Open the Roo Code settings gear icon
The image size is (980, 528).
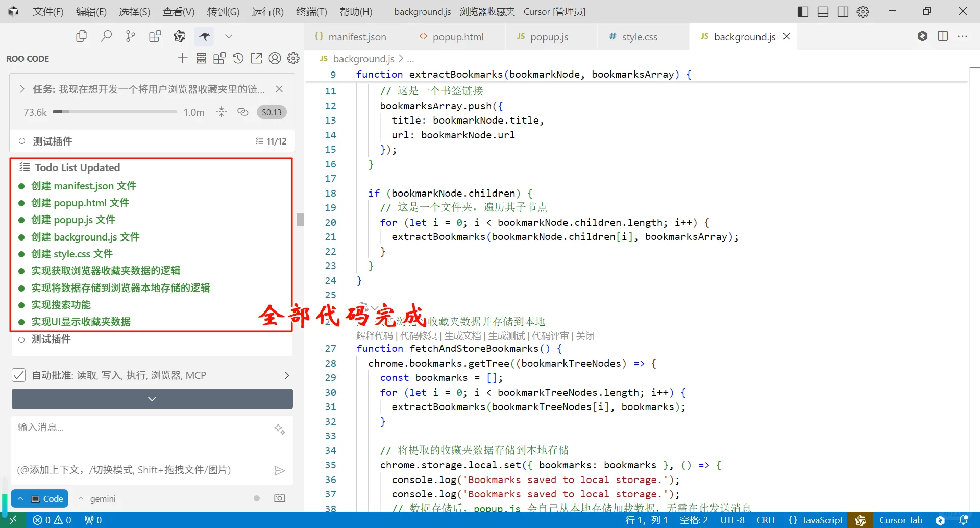click(x=293, y=58)
